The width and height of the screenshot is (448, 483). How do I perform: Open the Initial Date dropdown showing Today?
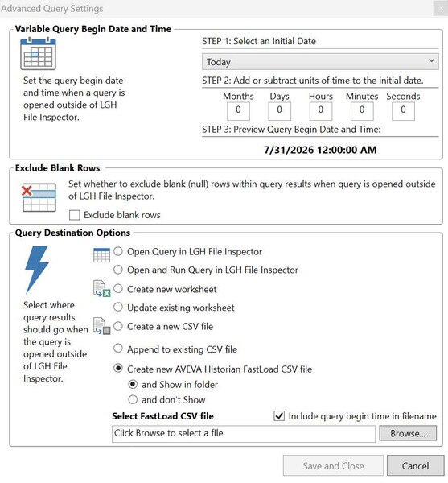(320, 62)
